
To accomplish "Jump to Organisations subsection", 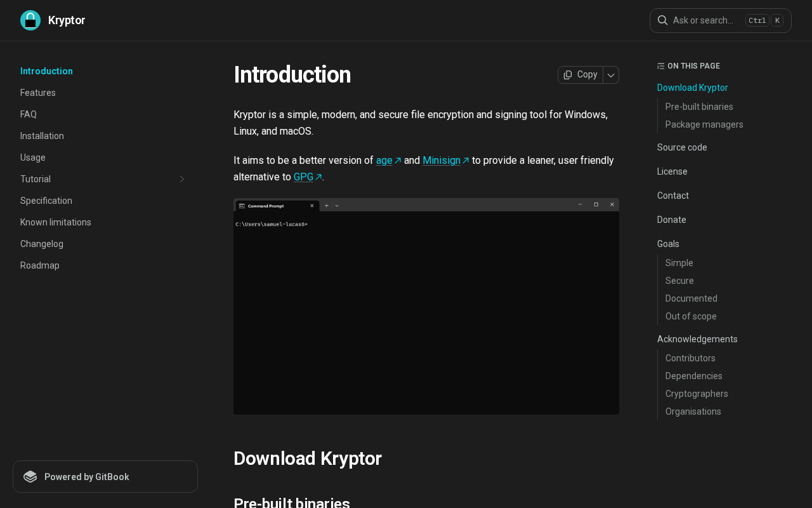I will click(693, 411).
